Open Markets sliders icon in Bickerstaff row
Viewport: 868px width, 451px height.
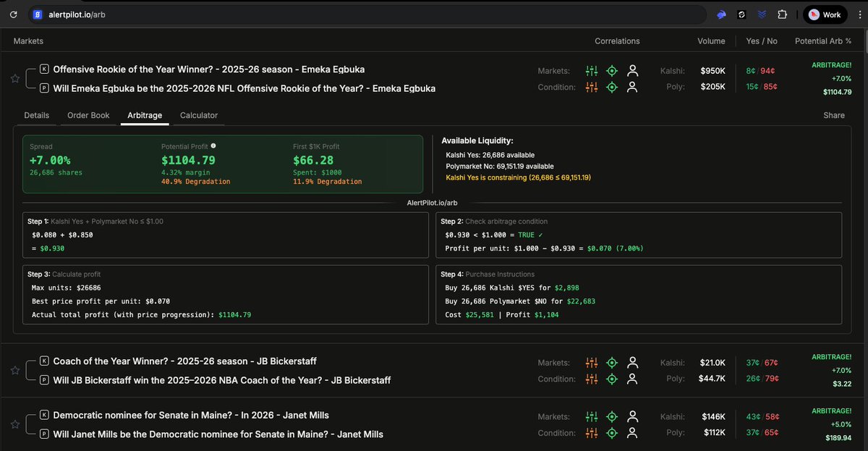point(592,363)
